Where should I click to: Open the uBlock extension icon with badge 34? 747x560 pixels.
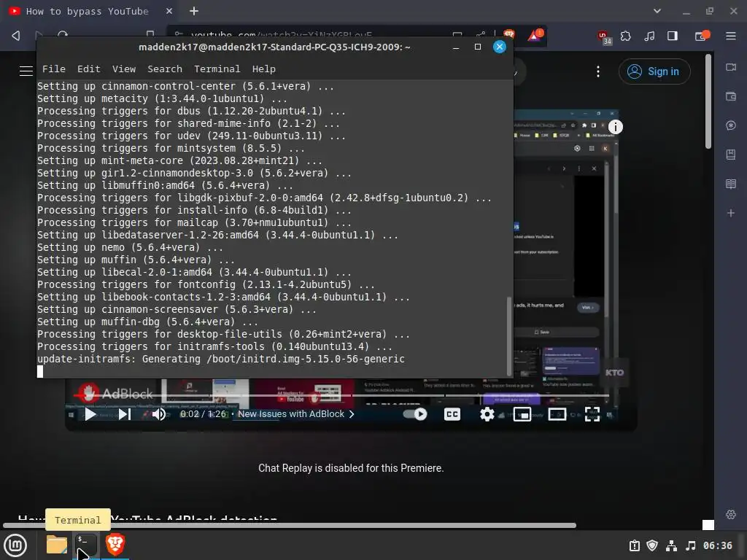(604, 36)
